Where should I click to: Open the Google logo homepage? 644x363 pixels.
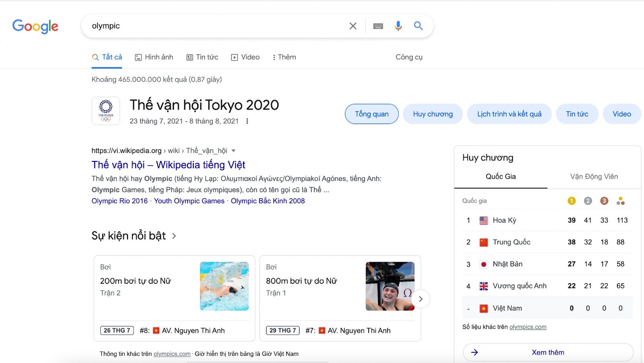[35, 27]
